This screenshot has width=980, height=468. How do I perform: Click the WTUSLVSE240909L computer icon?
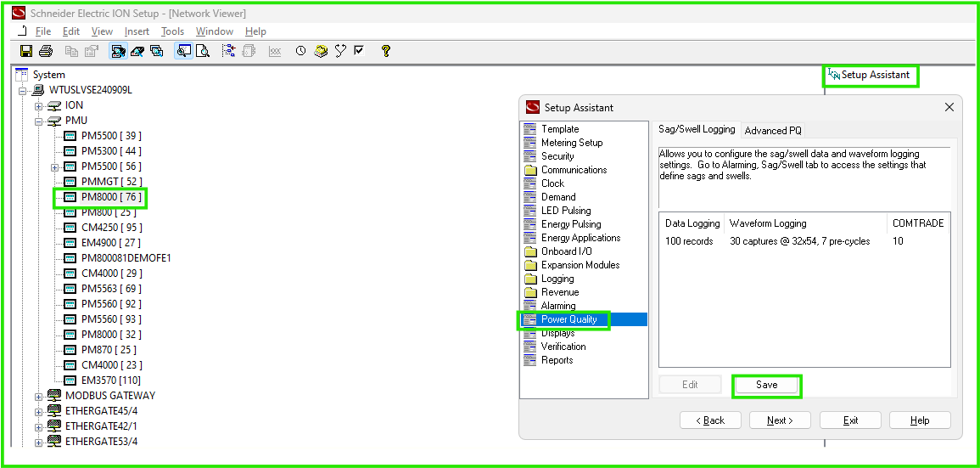coord(39,90)
